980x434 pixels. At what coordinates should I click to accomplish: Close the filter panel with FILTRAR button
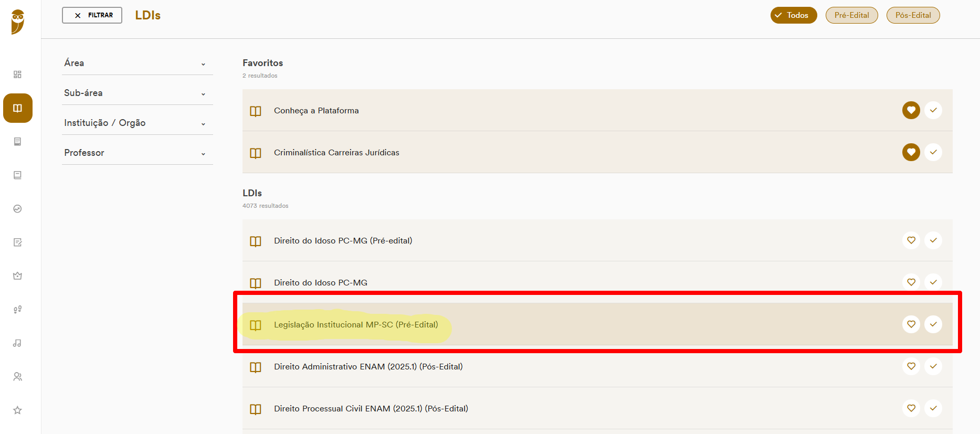tap(92, 15)
